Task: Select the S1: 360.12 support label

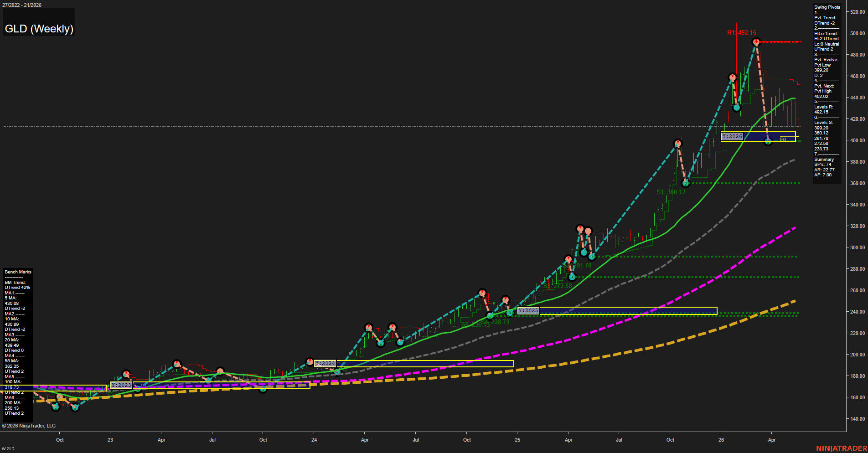Action: [671, 192]
